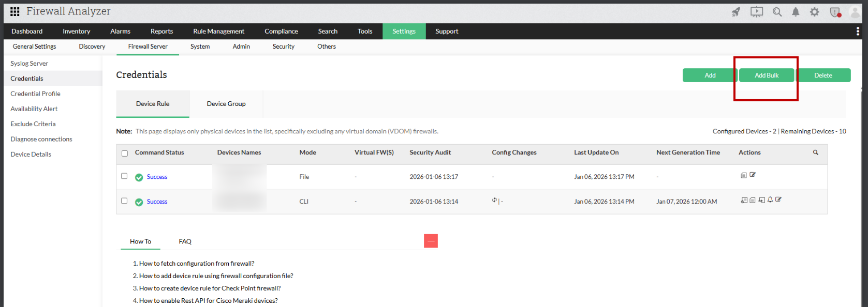Open Credential Profile in sidebar
The image size is (868, 307).
pos(35,94)
